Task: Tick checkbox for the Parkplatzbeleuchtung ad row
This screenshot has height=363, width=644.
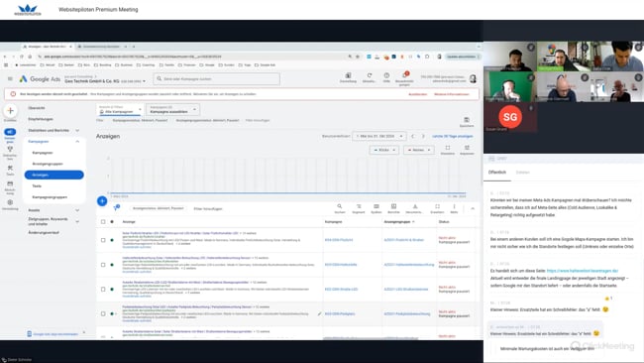Action: pos(103,313)
